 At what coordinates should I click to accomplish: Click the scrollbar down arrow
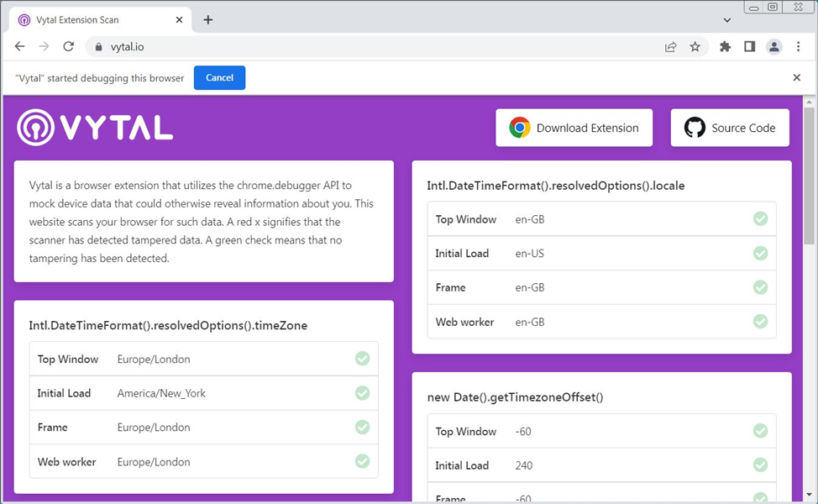(x=809, y=495)
